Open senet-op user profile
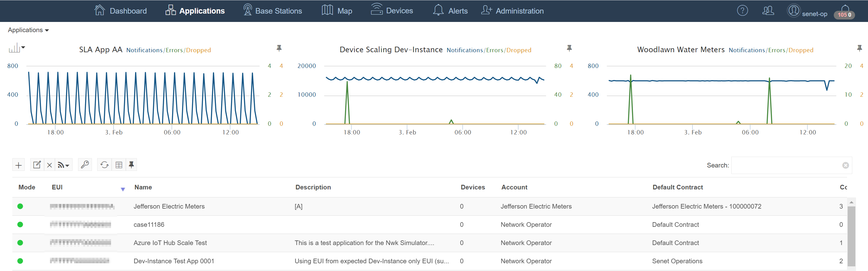The height and width of the screenshot is (271, 868). point(807,11)
